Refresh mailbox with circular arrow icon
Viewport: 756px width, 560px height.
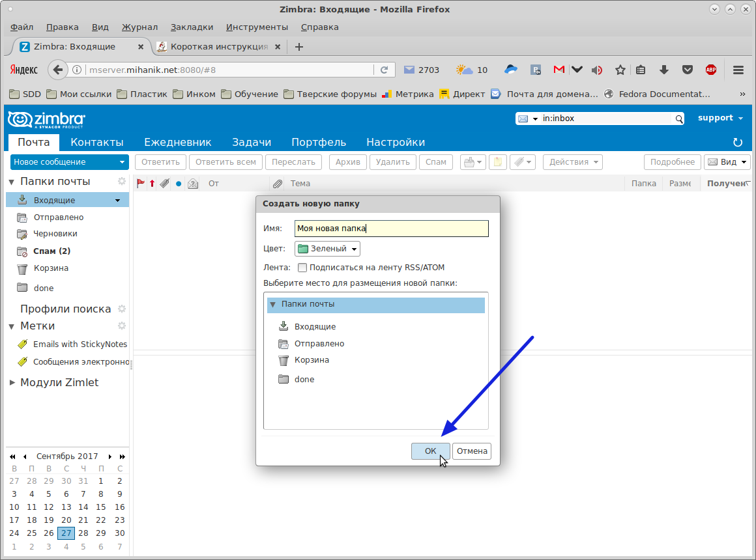click(737, 142)
